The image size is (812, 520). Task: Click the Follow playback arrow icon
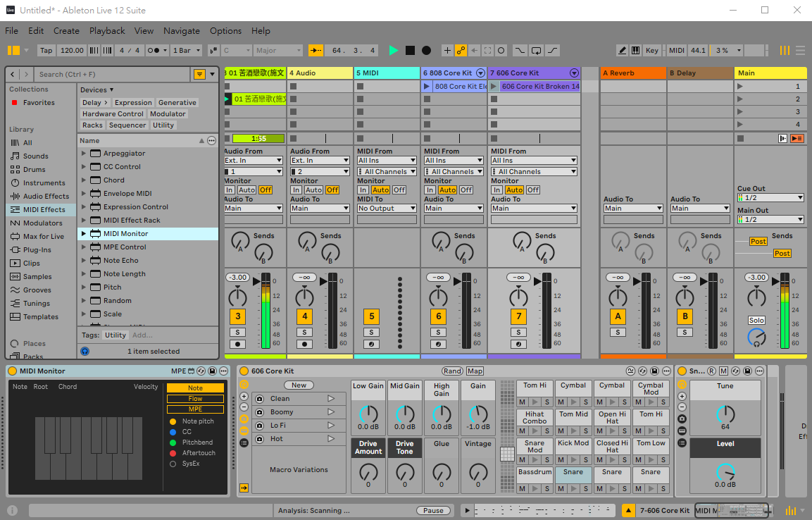316,51
